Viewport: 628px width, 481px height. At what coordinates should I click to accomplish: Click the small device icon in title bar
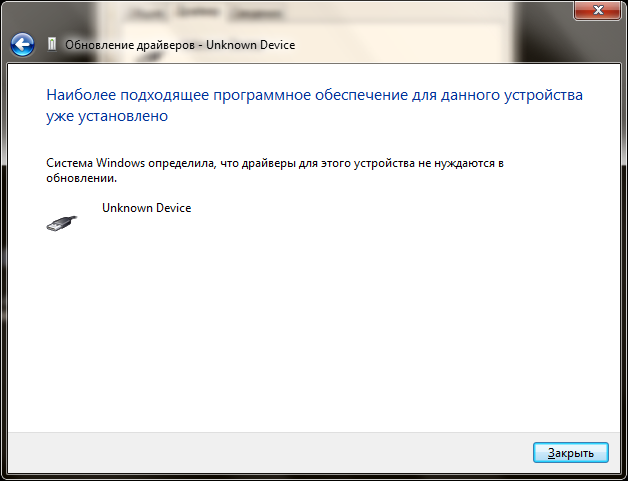[52, 44]
